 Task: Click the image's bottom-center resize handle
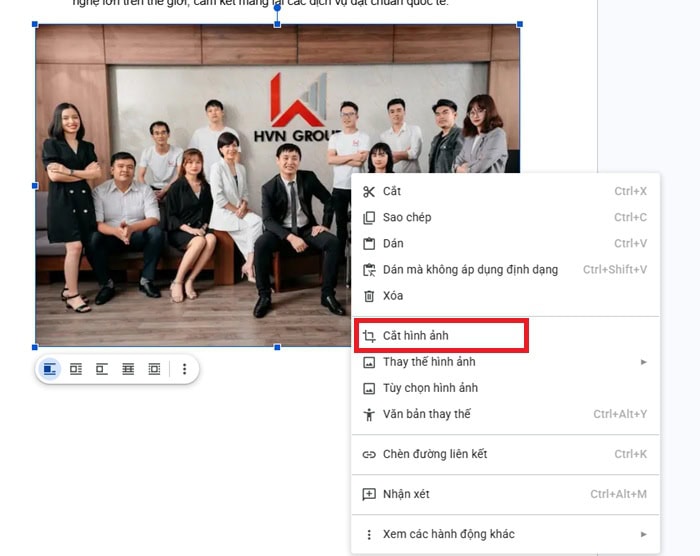[x=277, y=347]
